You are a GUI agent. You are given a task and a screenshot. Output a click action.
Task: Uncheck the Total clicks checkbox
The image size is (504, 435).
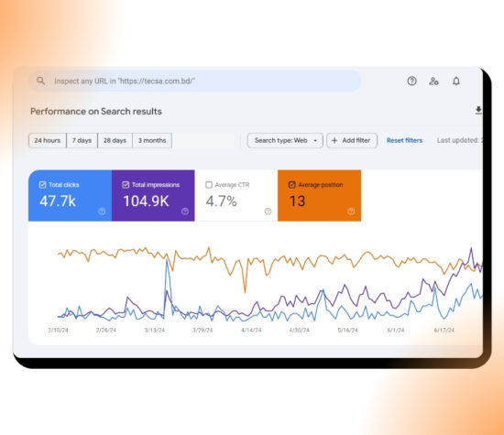42,185
